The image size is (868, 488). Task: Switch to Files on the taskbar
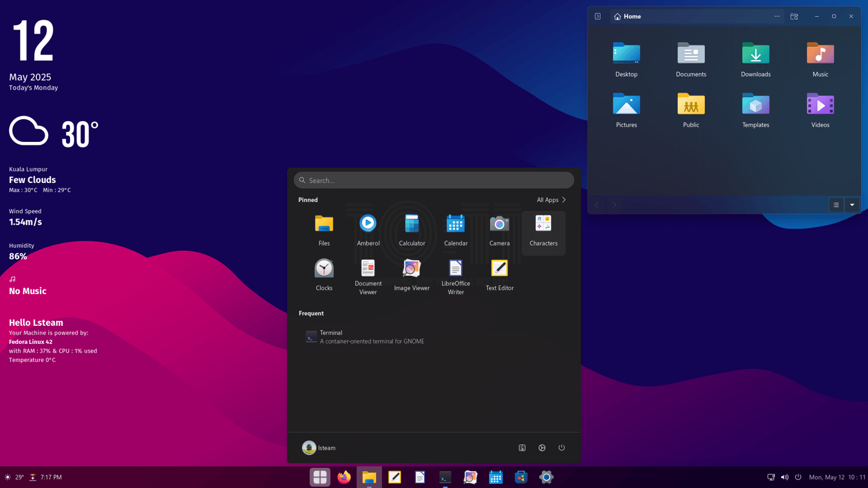click(369, 477)
